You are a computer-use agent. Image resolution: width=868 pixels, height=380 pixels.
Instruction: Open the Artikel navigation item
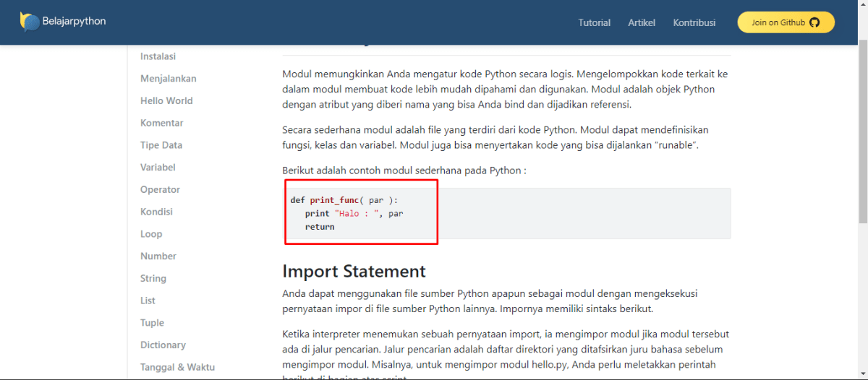642,22
